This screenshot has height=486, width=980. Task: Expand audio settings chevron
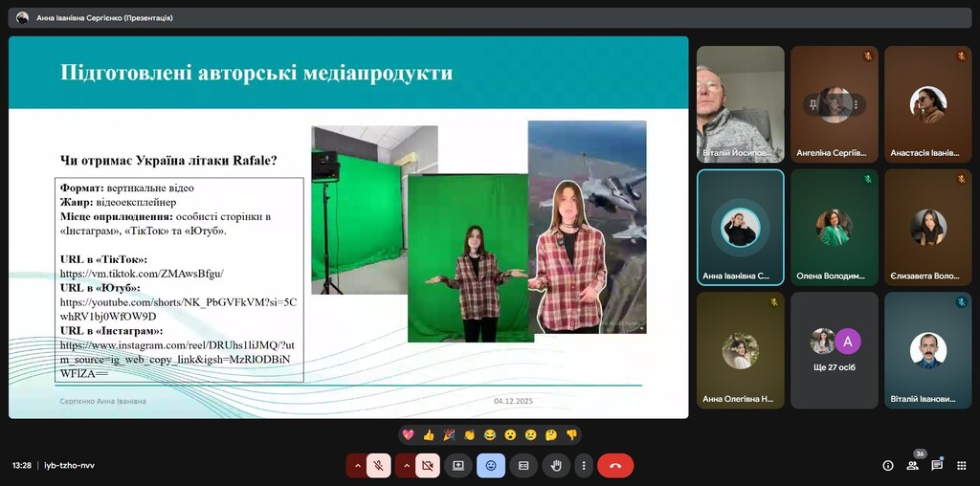coord(357,466)
